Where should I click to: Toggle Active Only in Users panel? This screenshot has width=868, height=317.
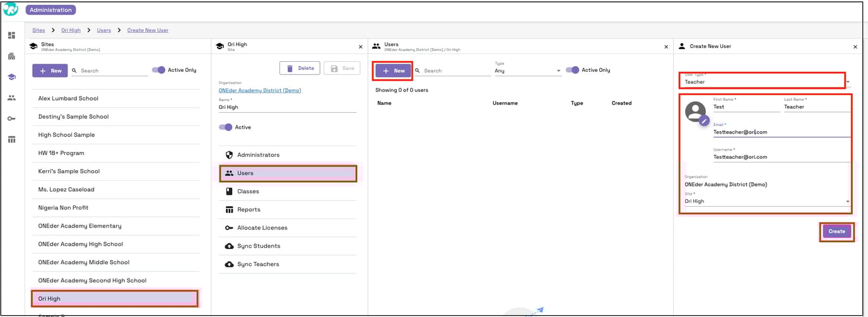pyautogui.click(x=572, y=70)
